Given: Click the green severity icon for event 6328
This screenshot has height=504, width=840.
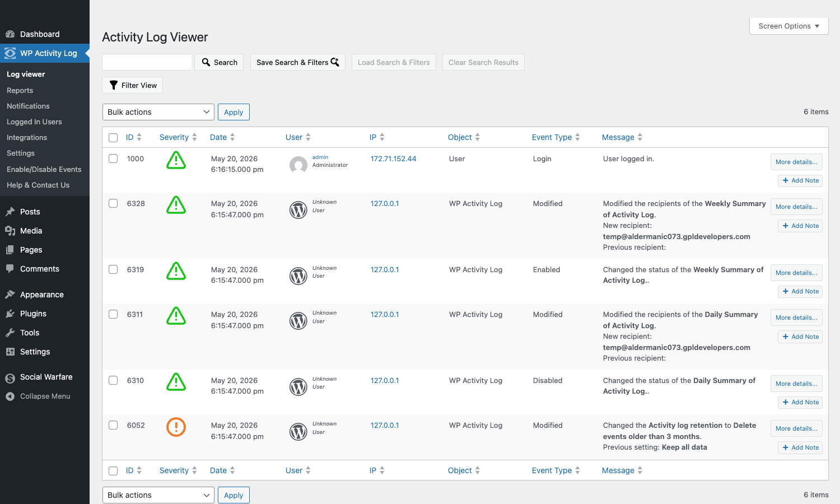Looking at the screenshot, I should pyautogui.click(x=176, y=205).
